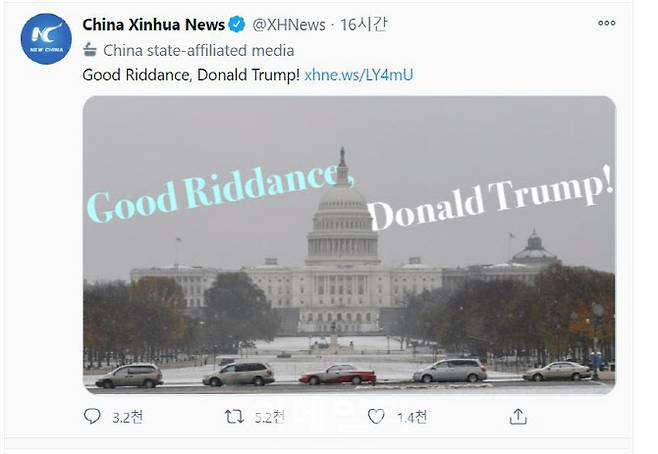
Task: Click the teal "Good Riddance," image caption
Action: point(213,193)
